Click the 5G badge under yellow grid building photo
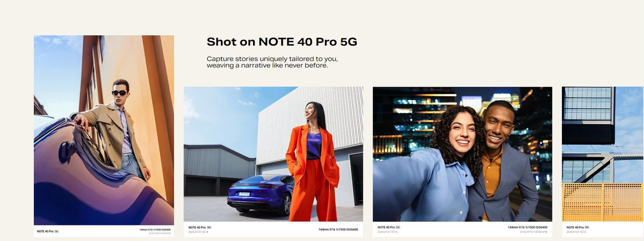 (x=587, y=227)
